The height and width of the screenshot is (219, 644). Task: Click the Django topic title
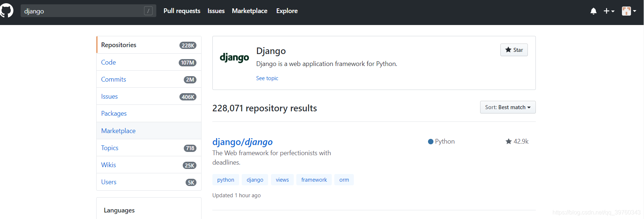(271, 51)
